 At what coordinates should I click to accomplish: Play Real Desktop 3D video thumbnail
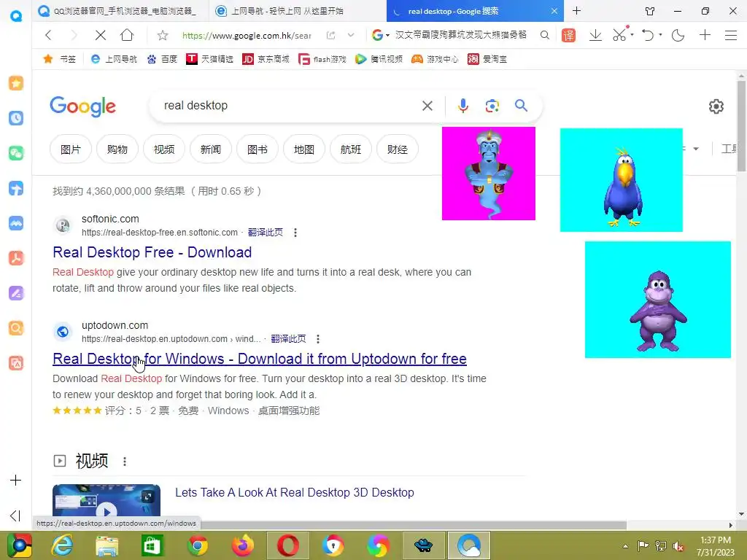point(107,500)
